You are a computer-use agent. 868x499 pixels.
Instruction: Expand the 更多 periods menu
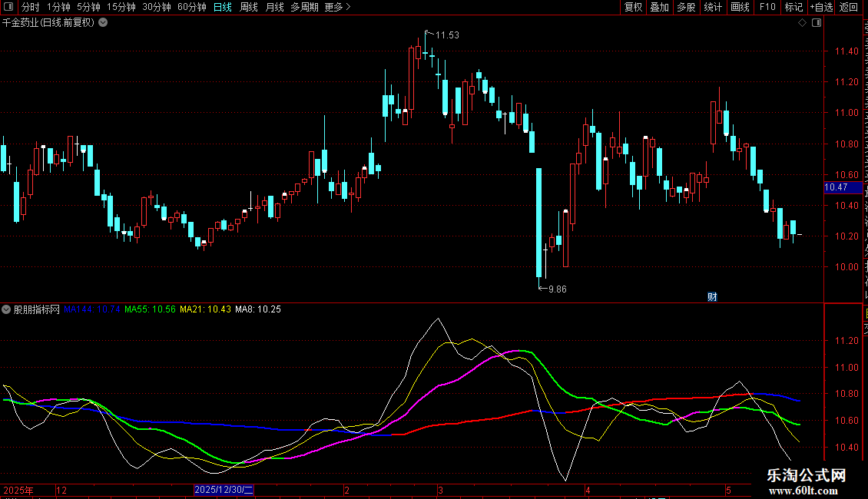tap(337, 7)
